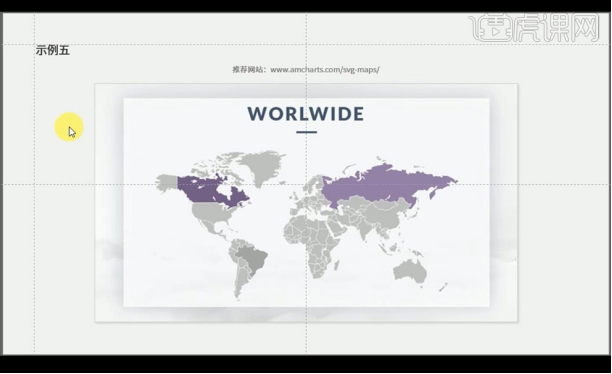Select Argentina at South America's tip
The image size is (612, 374).
point(240,281)
